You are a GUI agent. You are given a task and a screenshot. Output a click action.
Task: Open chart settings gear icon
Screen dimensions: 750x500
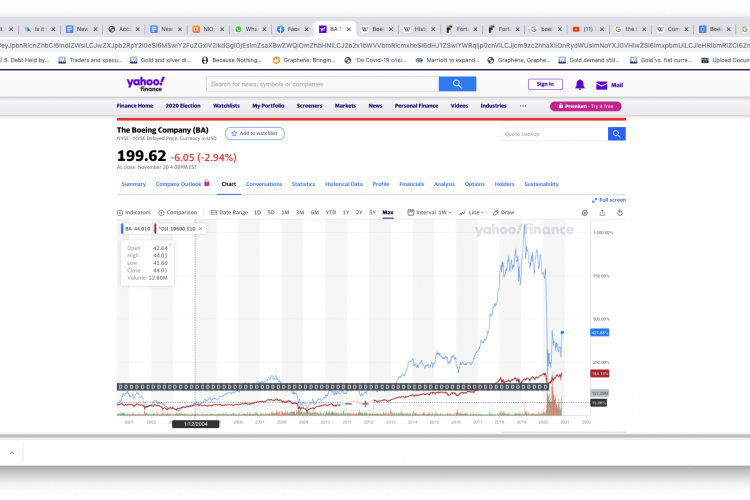point(585,213)
